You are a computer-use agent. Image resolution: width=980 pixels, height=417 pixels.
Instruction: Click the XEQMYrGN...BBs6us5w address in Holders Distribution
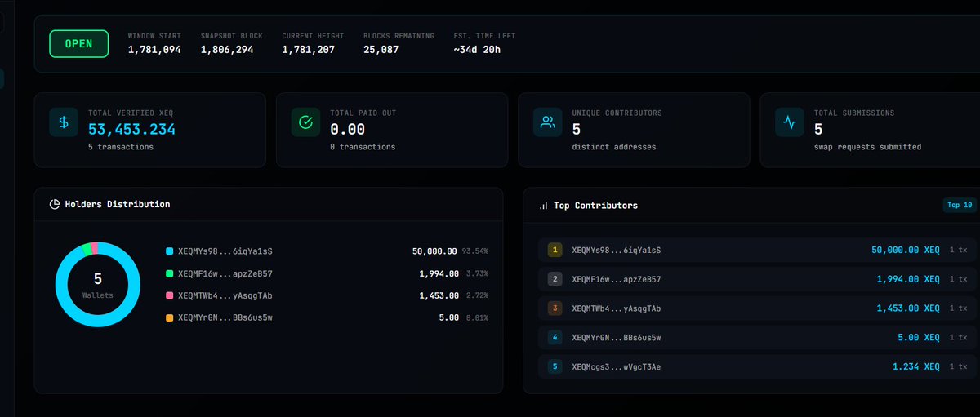pos(225,317)
